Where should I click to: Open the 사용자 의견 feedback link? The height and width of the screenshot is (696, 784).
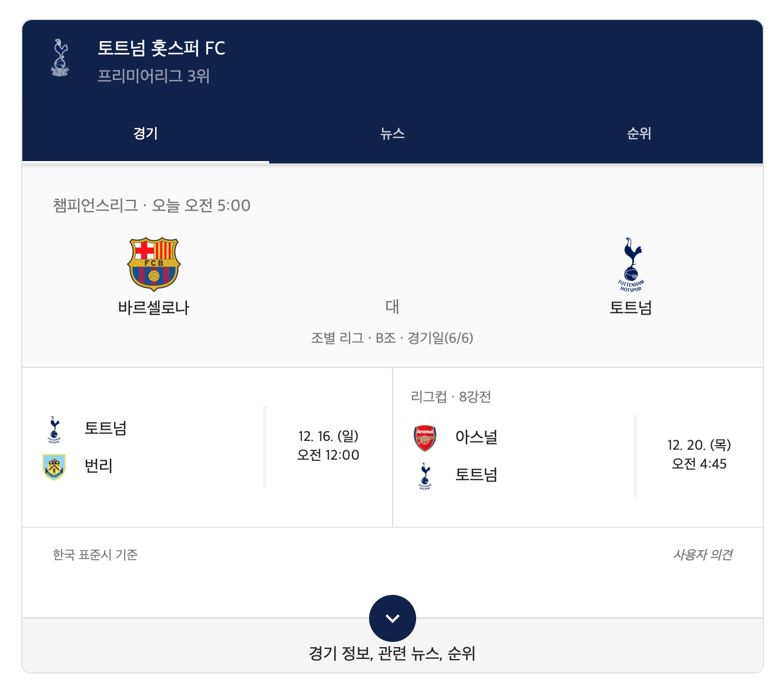702,555
